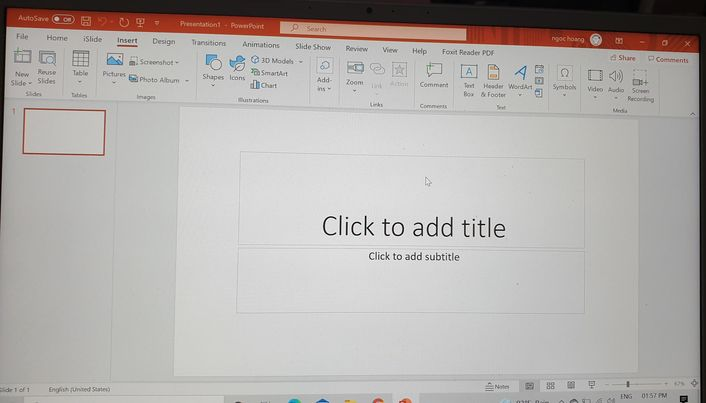The width and height of the screenshot is (706, 403).
Task: Start presentation from beginning icon
Action: pos(140,22)
